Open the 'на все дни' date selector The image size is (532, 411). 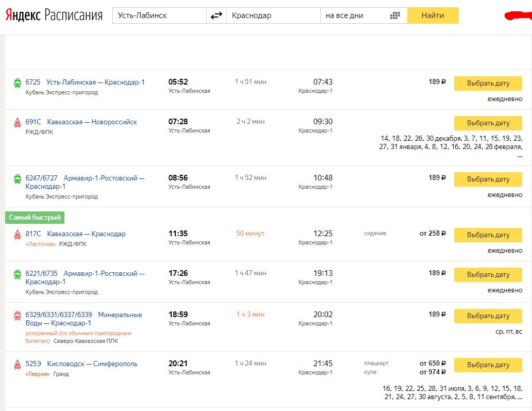tap(356, 15)
